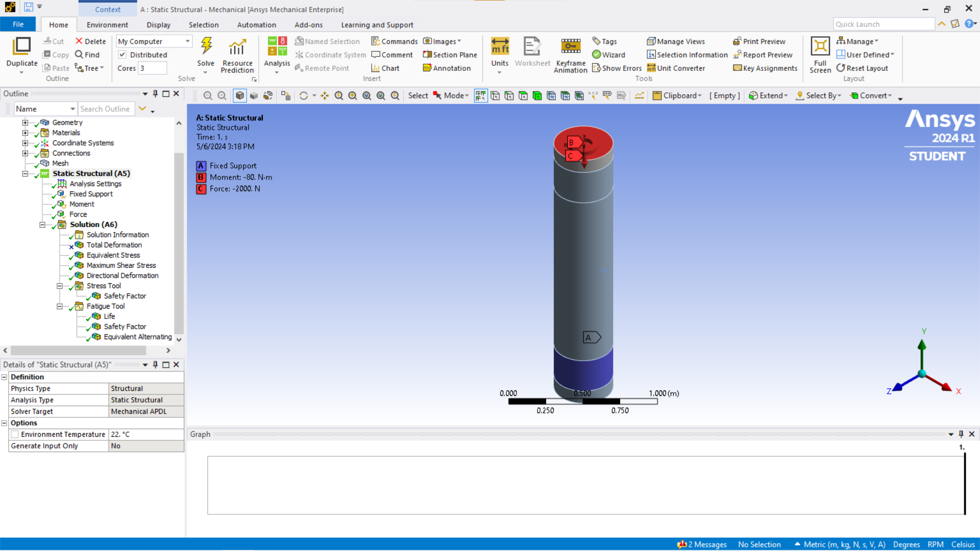Click the Full Screen icon
Image resolution: width=980 pixels, height=551 pixels.
pyautogui.click(x=820, y=47)
